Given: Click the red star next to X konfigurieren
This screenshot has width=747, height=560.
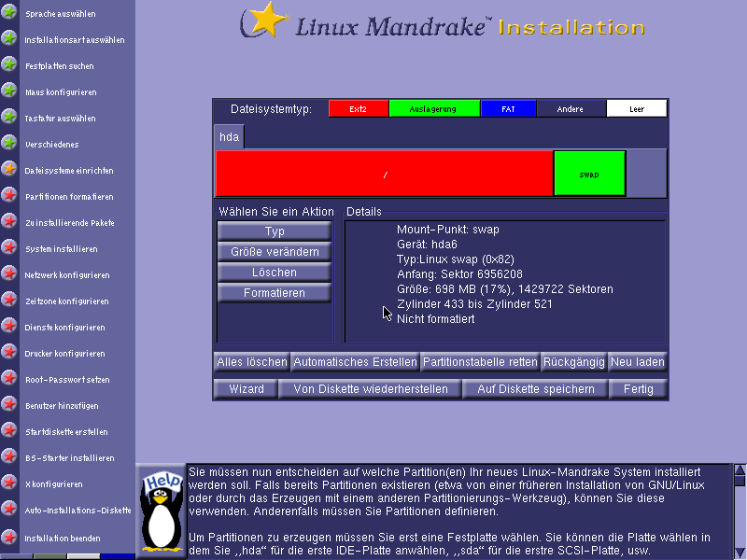Looking at the screenshot, I should [x=9, y=483].
